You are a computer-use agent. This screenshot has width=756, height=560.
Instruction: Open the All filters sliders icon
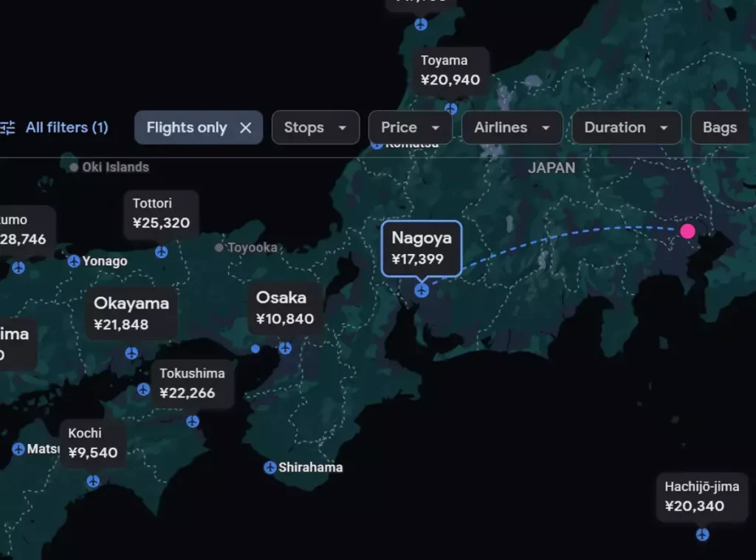coord(7,128)
